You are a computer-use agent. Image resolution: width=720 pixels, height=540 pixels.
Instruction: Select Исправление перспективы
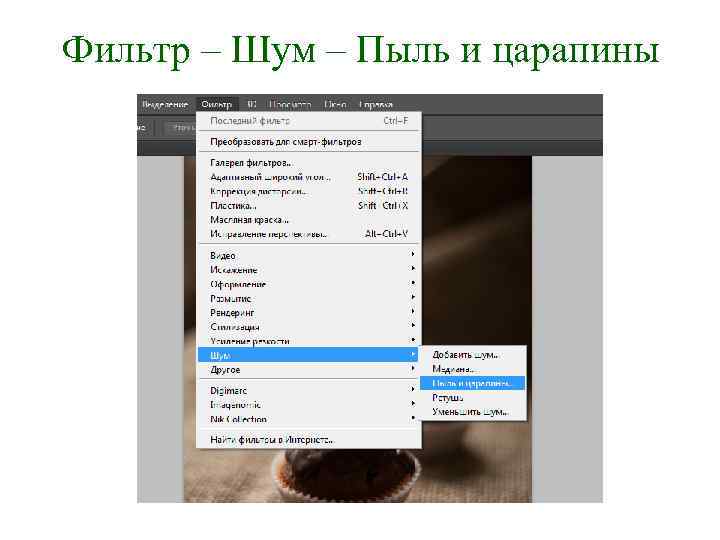point(309,234)
